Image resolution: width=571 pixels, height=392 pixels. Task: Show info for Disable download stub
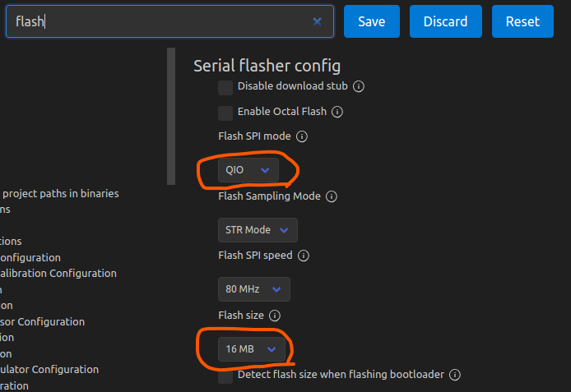(x=359, y=86)
